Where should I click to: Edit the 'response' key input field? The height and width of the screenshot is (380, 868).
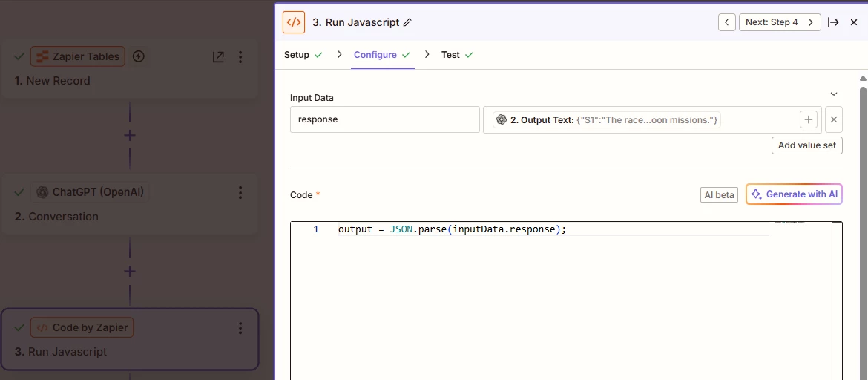coord(385,119)
